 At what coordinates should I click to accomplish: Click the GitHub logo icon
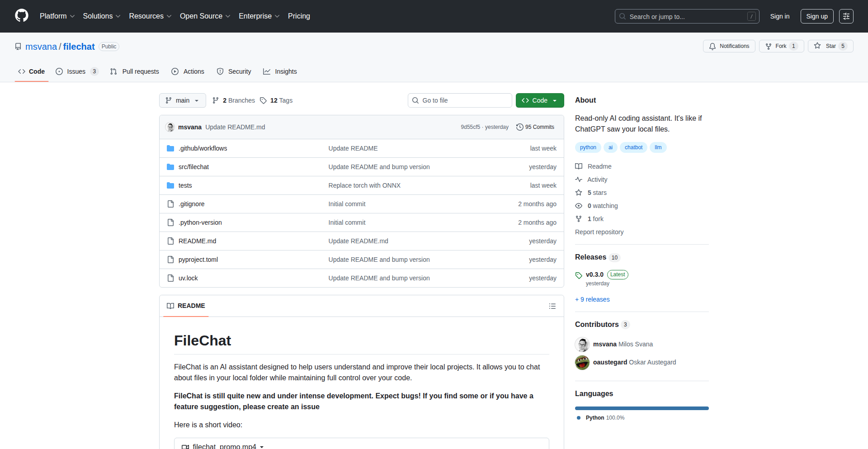[x=22, y=16]
